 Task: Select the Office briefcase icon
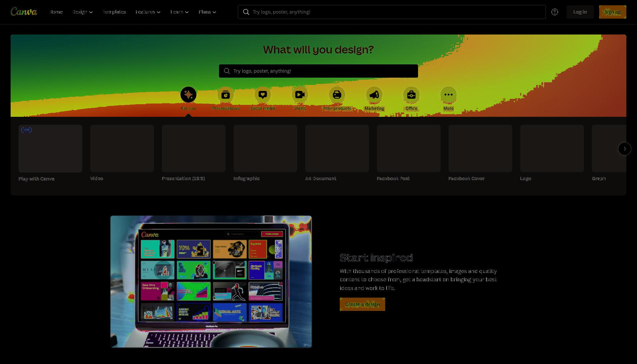click(411, 95)
